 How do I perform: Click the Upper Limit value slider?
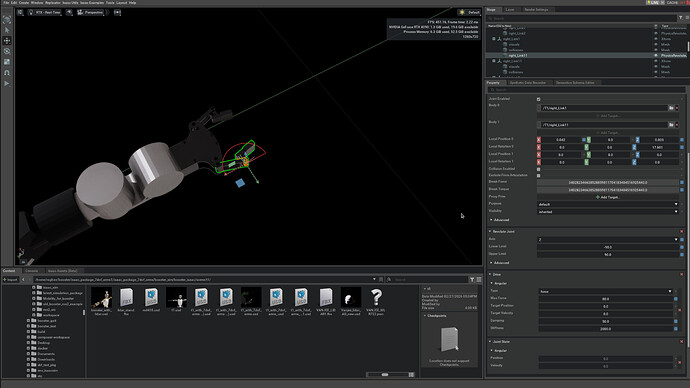[608, 254]
